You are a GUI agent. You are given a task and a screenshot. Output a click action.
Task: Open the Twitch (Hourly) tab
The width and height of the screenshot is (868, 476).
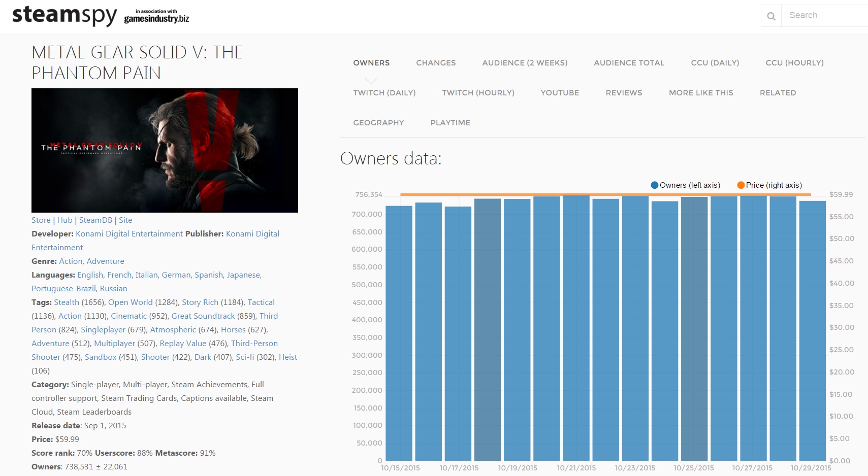[478, 93]
